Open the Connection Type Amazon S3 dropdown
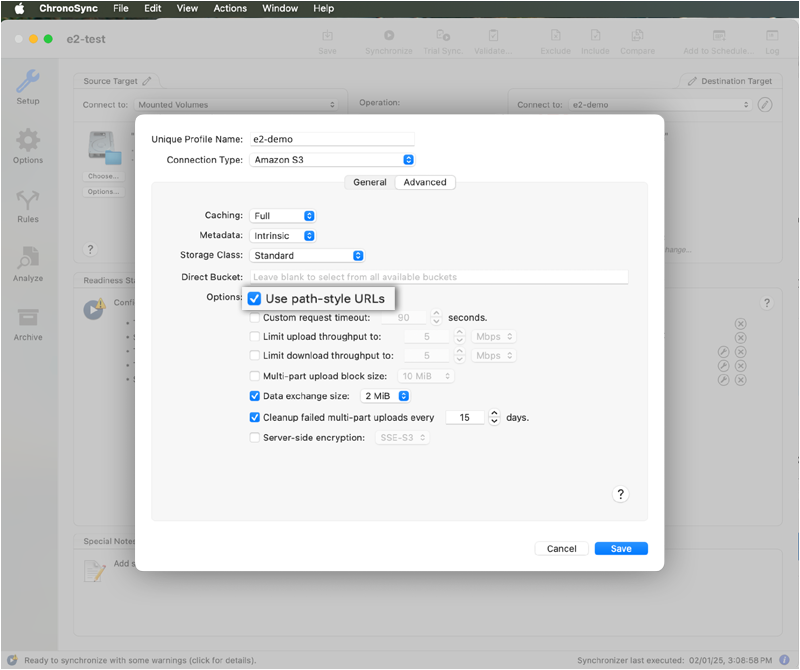Viewport: 800px width, 670px height. tap(332, 160)
